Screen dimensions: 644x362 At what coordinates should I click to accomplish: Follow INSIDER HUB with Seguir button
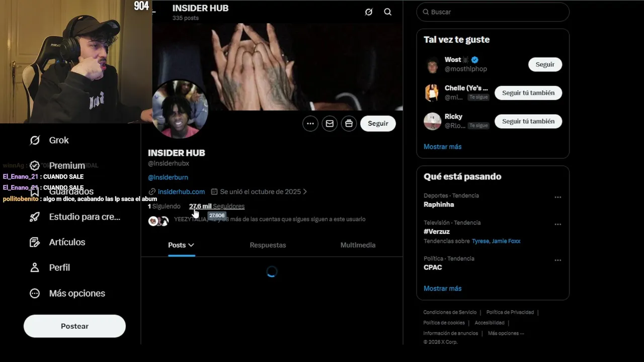378,124
